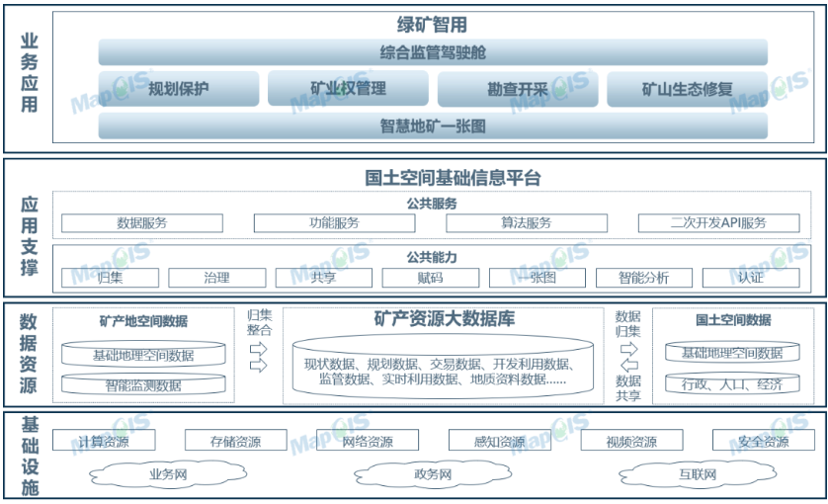The height and width of the screenshot is (504, 828).
Task: Click the 应用支撑 layer label
Action: click(29, 235)
